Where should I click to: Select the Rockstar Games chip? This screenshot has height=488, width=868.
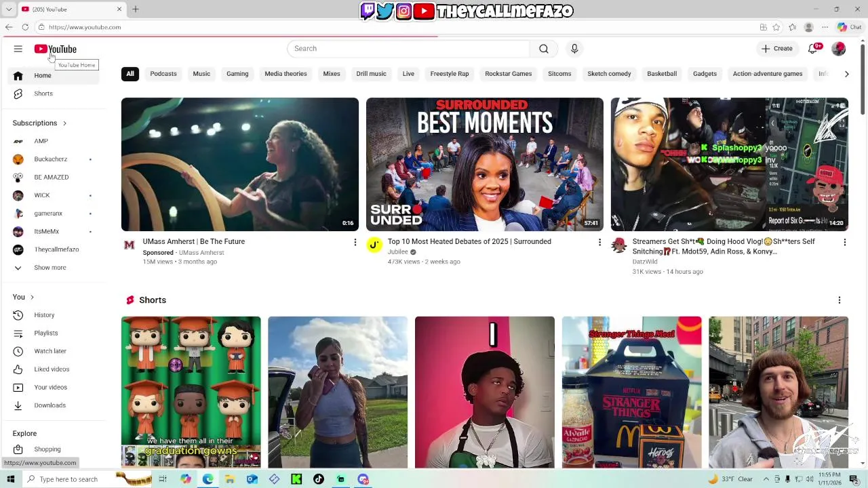pyautogui.click(x=509, y=74)
